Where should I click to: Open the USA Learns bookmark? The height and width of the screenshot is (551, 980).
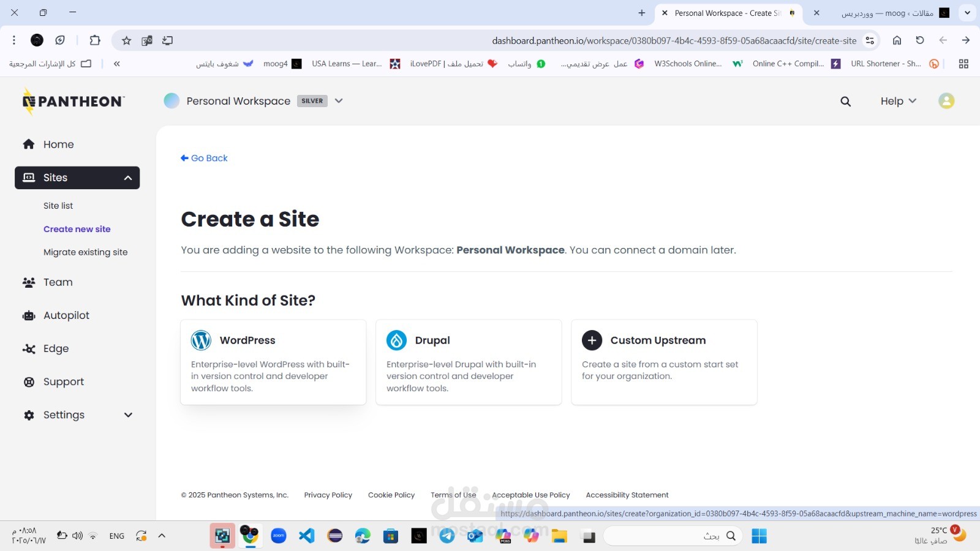coord(355,64)
